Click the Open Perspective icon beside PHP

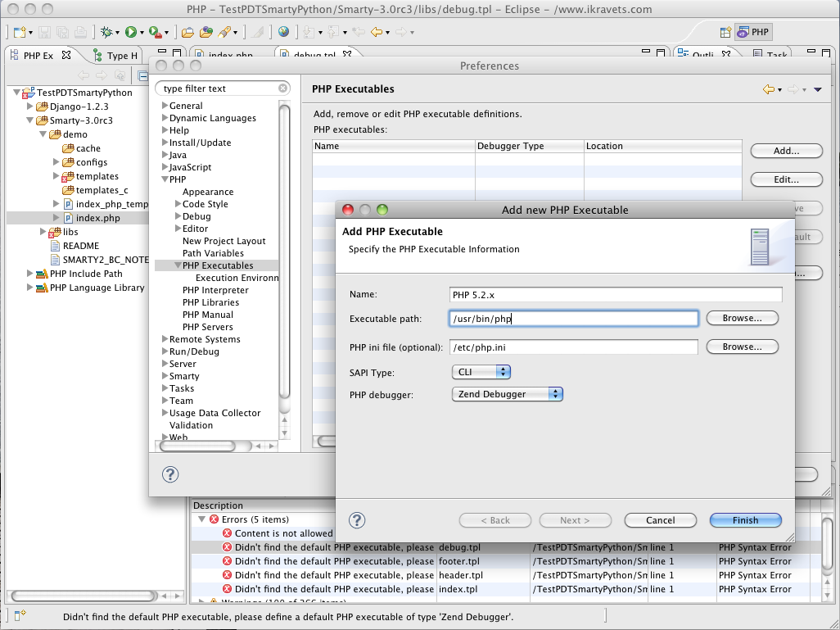coord(725,32)
